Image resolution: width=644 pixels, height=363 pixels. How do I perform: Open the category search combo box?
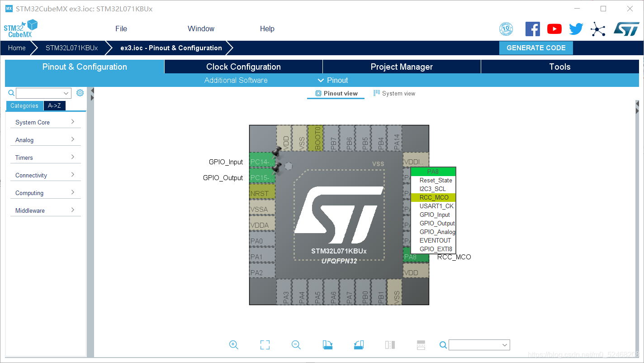[44, 93]
